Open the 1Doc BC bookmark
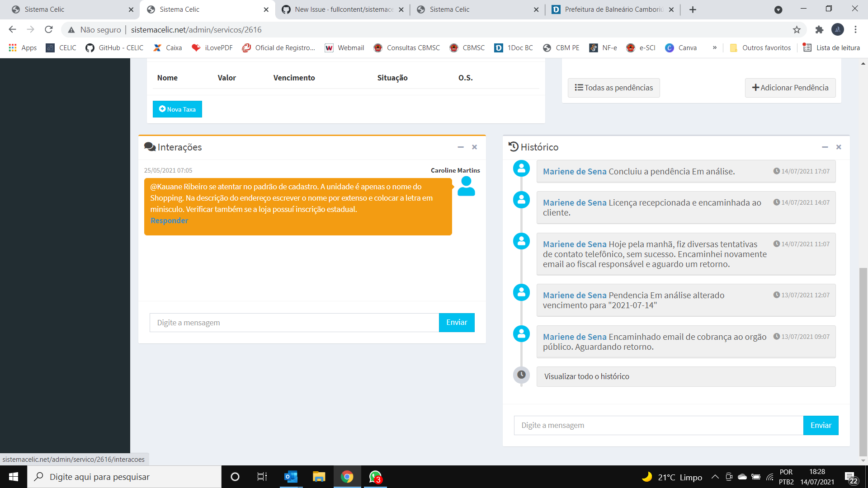This screenshot has height=488, width=868. [514, 48]
